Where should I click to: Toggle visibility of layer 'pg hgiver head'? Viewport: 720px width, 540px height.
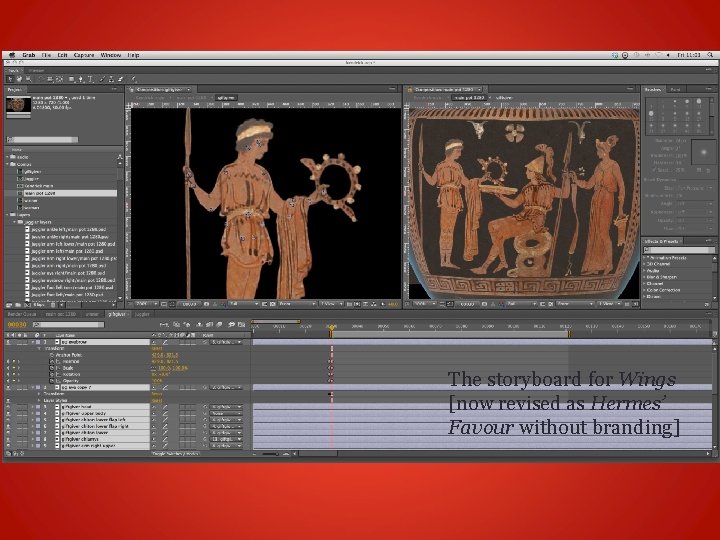point(8,406)
